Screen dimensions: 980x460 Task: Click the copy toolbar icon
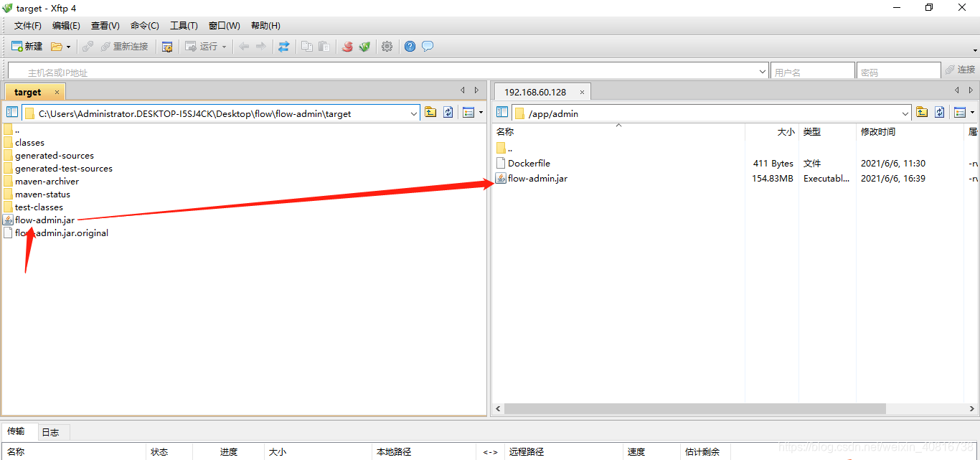[307, 47]
